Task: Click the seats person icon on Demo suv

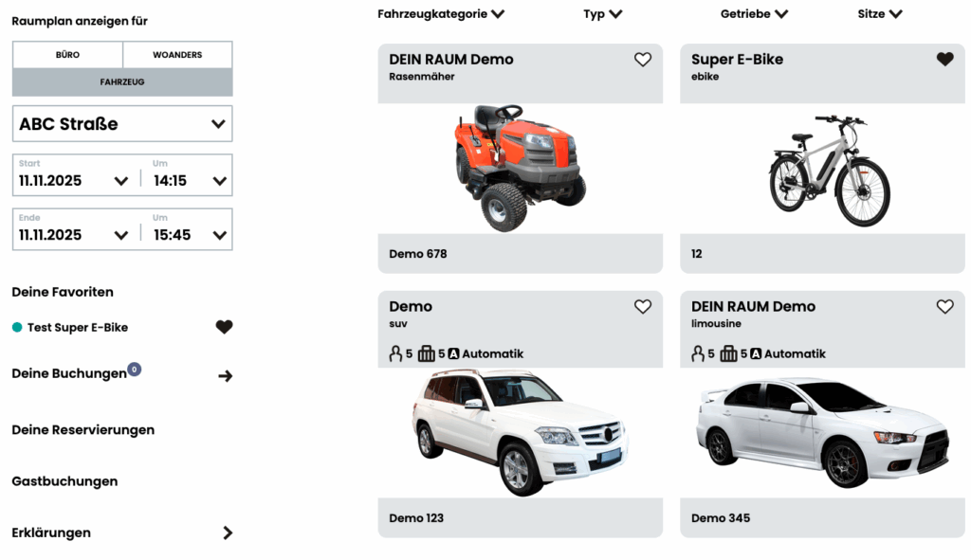Action: (x=395, y=354)
